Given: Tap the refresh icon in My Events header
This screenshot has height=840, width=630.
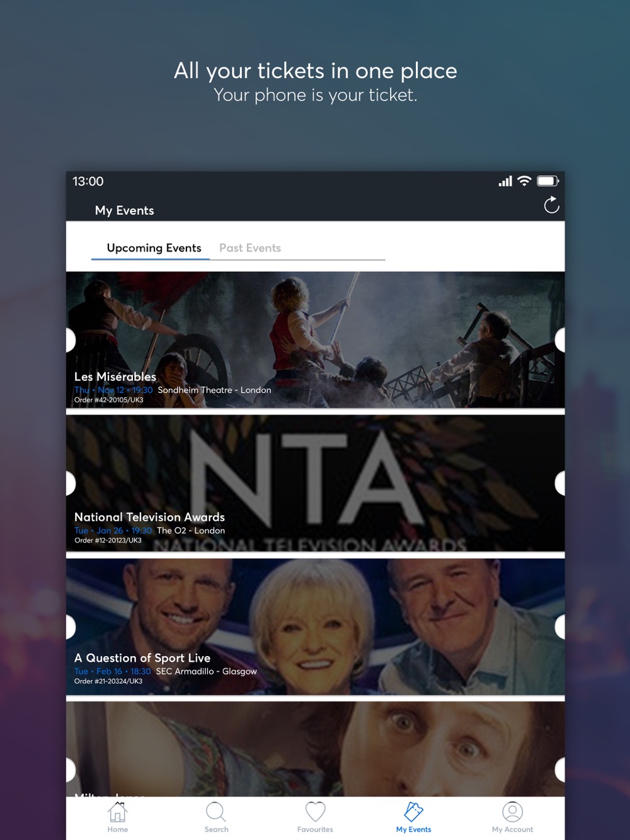Looking at the screenshot, I should 551,205.
